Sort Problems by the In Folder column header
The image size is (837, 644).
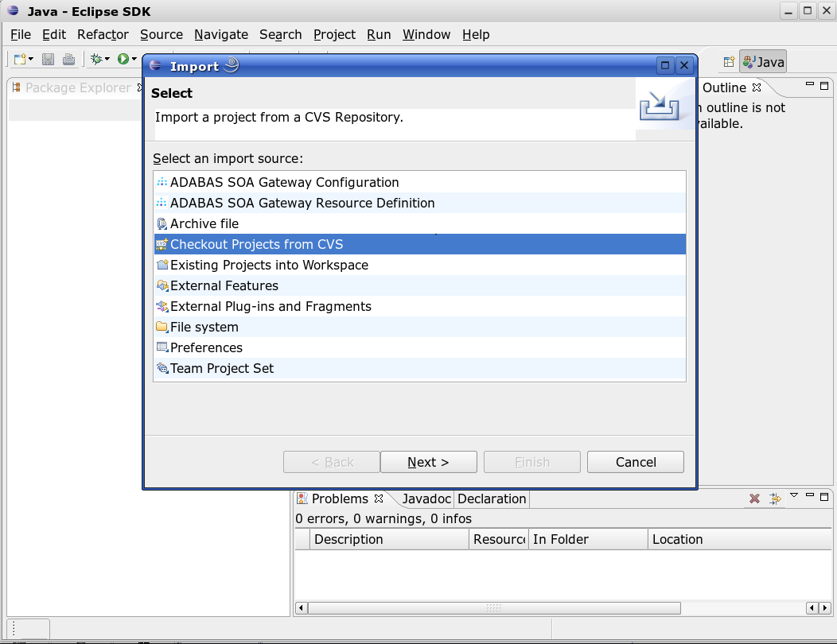(588, 539)
